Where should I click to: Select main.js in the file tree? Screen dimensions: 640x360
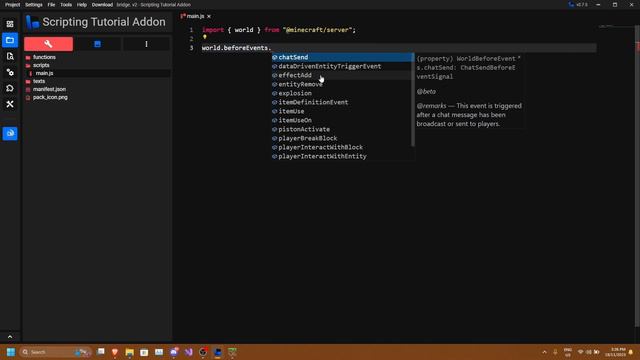pyautogui.click(x=44, y=73)
